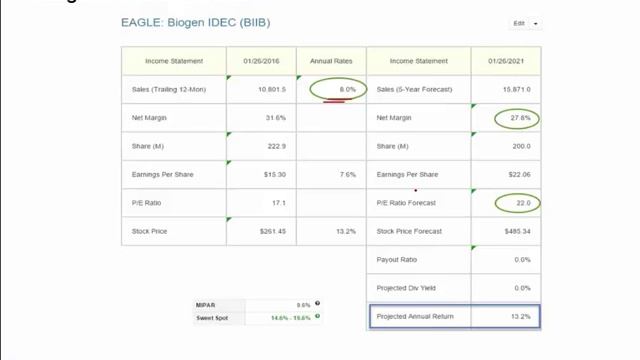The height and width of the screenshot is (360, 640).
Task: Select the "EAGLE: Biogen IDEC (BIIB)" title
Action: (x=196, y=22)
